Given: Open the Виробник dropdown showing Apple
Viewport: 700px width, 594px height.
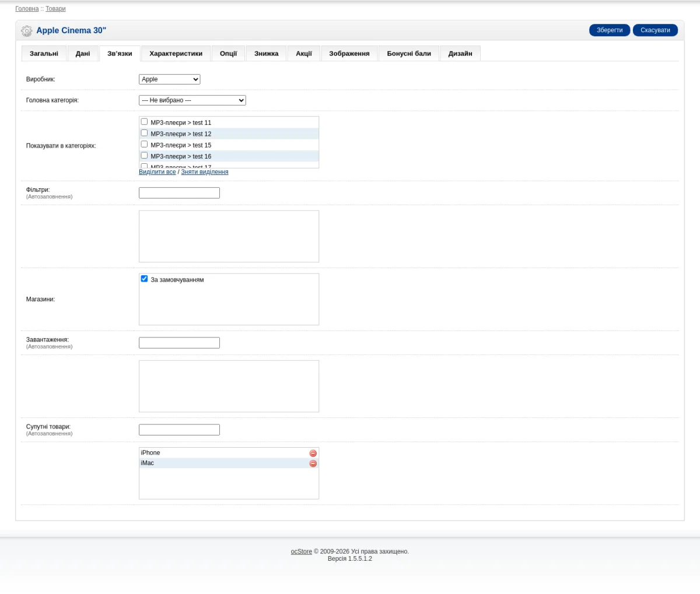Looking at the screenshot, I should click(x=169, y=79).
